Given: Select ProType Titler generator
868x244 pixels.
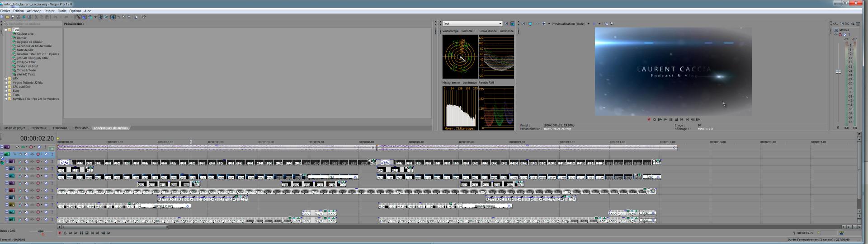Looking at the screenshot, I should tap(26, 62).
